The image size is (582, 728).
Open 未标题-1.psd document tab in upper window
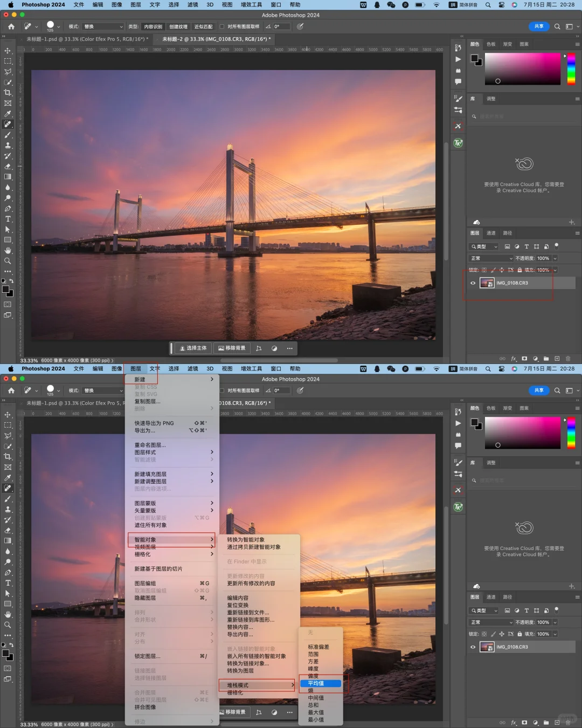tap(87, 39)
